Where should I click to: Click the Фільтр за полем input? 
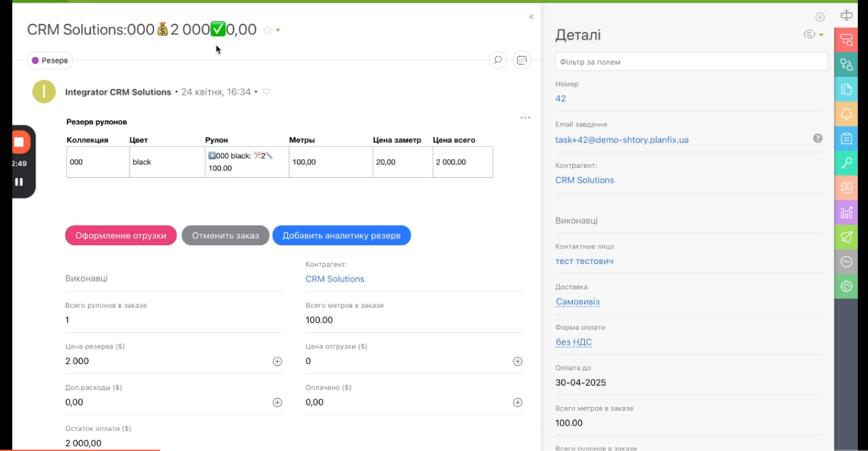pyautogui.click(x=691, y=62)
